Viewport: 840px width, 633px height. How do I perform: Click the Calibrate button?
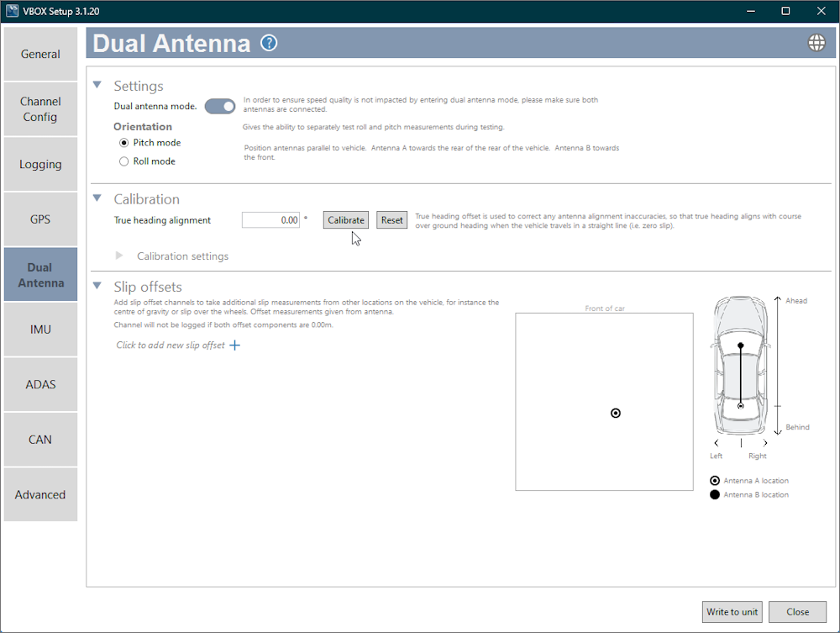pyautogui.click(x=345, y=219)
